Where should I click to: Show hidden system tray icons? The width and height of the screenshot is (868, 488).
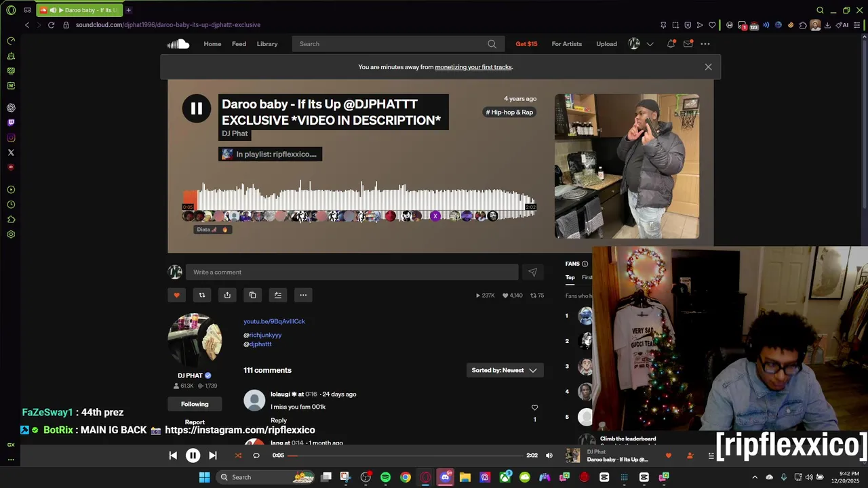point(755,477)
